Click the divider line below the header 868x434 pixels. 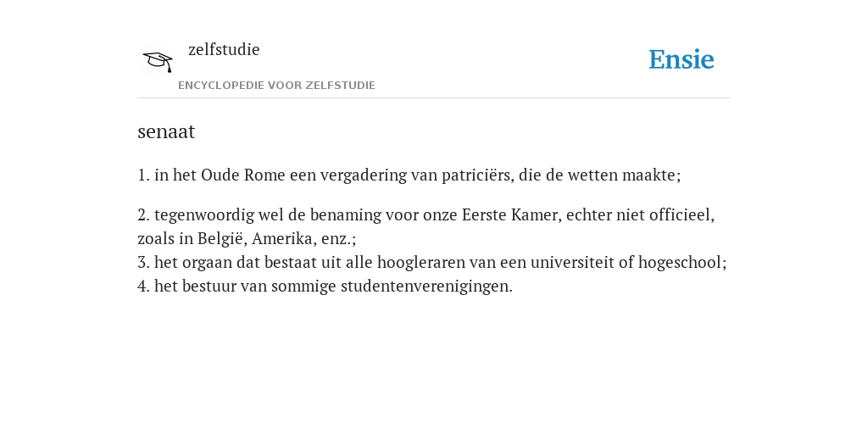pyautogui.click(x=434, y=98)
